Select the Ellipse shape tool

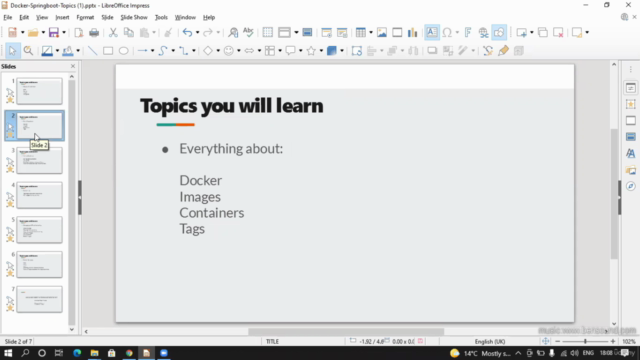click(123, 51)
